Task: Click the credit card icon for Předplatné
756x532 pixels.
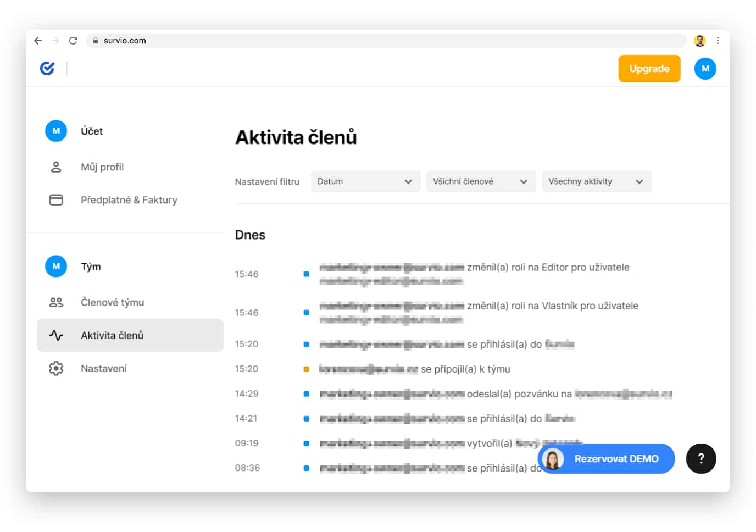Action: tap(56, 200)
